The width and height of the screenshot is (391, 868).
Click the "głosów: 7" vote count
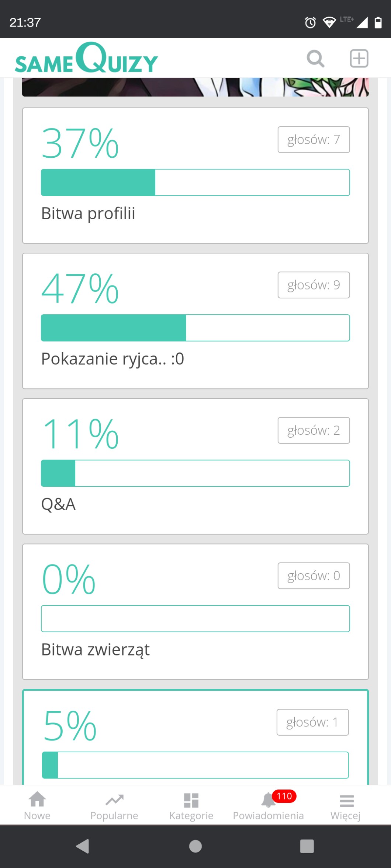tap(314, 140)
